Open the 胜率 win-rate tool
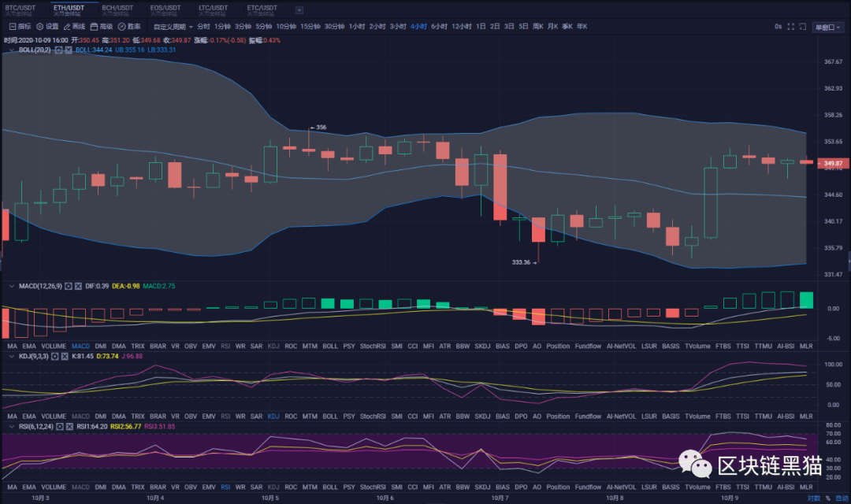This screenshot has width=851, height=504. (x=129, y=27)
